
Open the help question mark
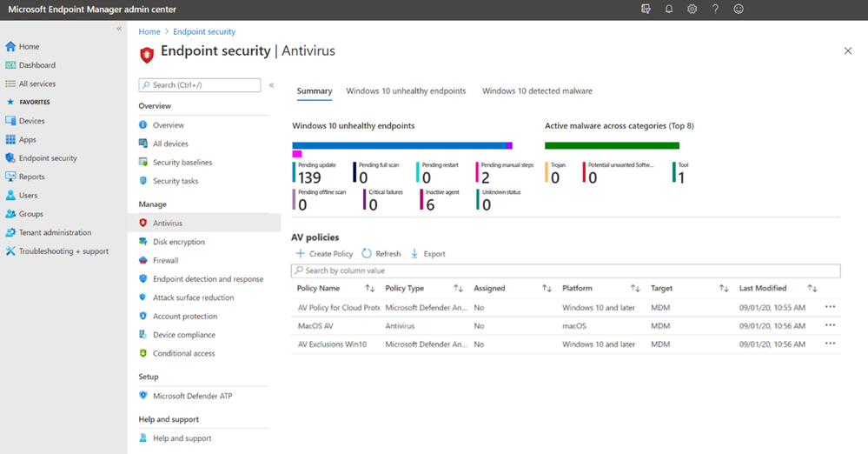pos(715,9)
